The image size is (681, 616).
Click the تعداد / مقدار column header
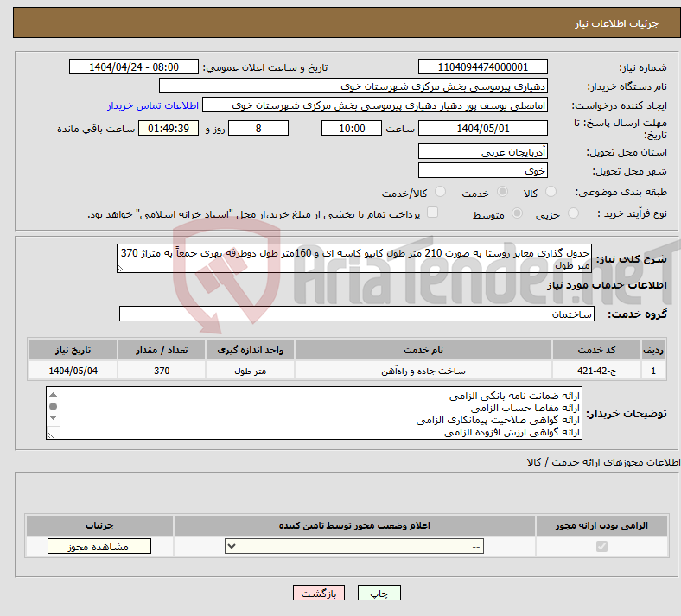click(x=162, y=350)
